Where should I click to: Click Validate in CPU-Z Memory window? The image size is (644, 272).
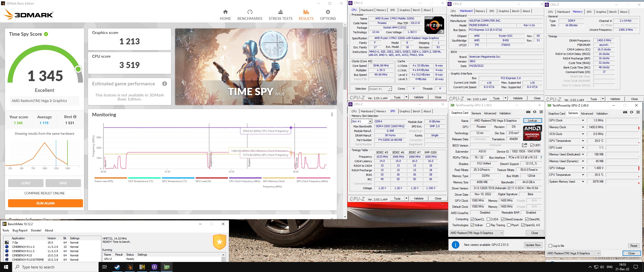(615, 99)
